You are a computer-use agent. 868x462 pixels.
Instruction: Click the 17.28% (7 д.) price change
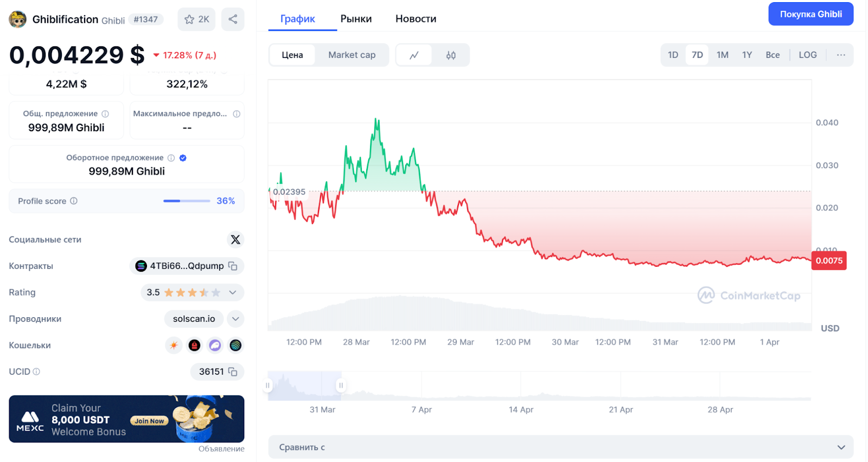pyautogui.click(x=184, y=55)
